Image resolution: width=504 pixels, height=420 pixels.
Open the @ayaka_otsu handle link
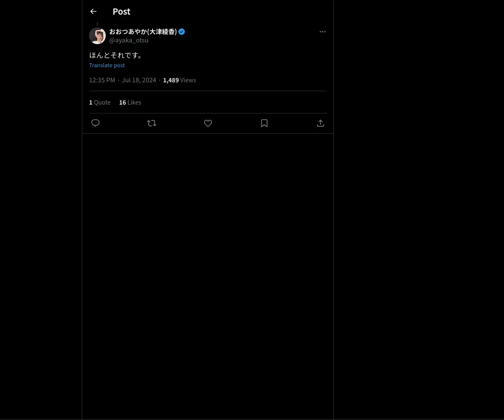coord(129,40)
